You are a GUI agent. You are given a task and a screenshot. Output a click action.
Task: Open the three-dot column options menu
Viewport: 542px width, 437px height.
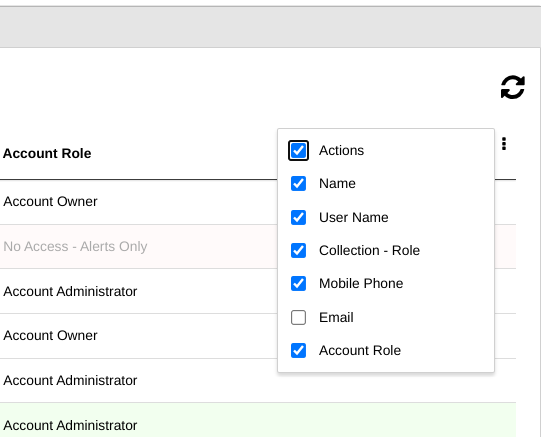(504, 143)
